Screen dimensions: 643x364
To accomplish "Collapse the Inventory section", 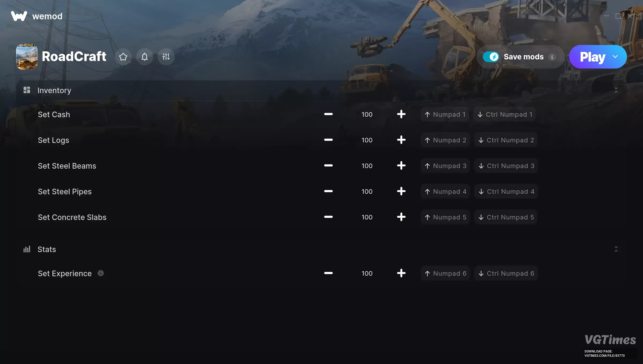I will 616,90.
